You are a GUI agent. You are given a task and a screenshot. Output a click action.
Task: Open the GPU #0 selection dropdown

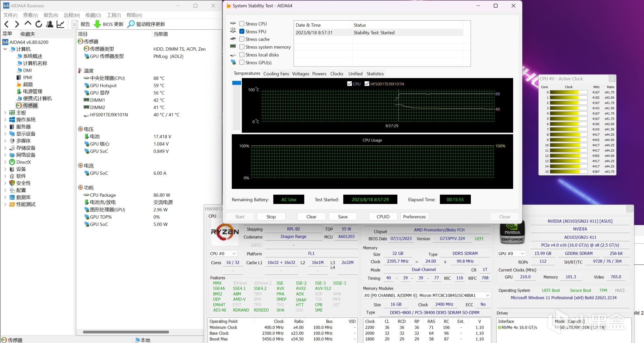point(511,253)
